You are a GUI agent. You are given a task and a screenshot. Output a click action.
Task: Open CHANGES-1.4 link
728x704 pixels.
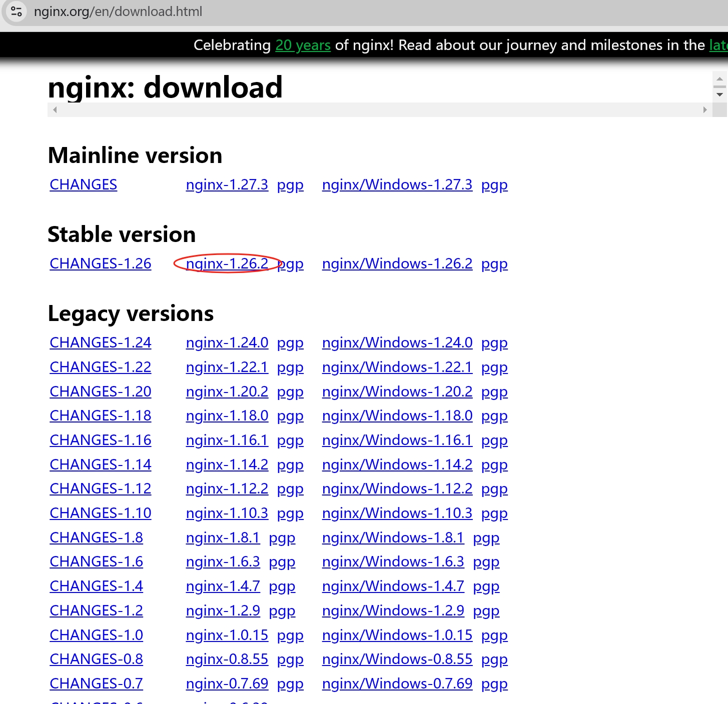96,586
